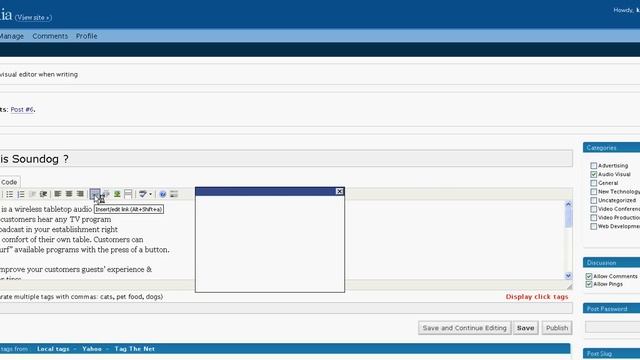The height and width of the screenshot is (360, 640).
Task: Center align text in editor
Action: [69, 194]
